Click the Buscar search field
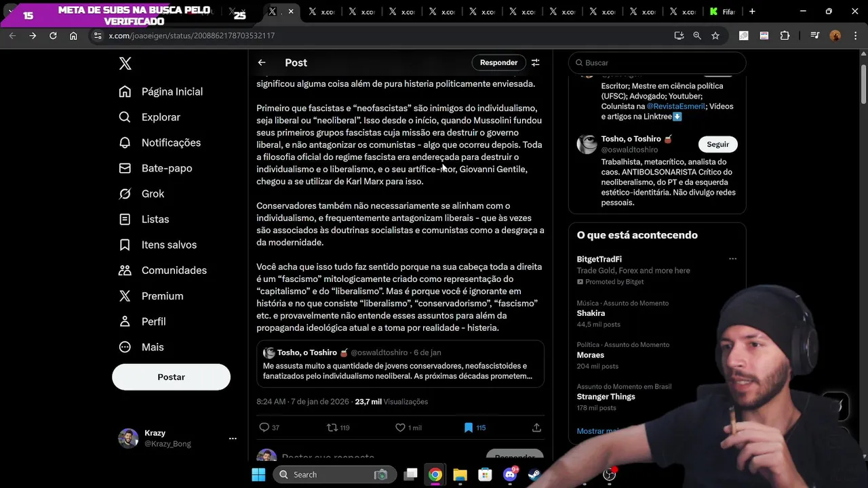868x488 pixels. click(657, 62)
